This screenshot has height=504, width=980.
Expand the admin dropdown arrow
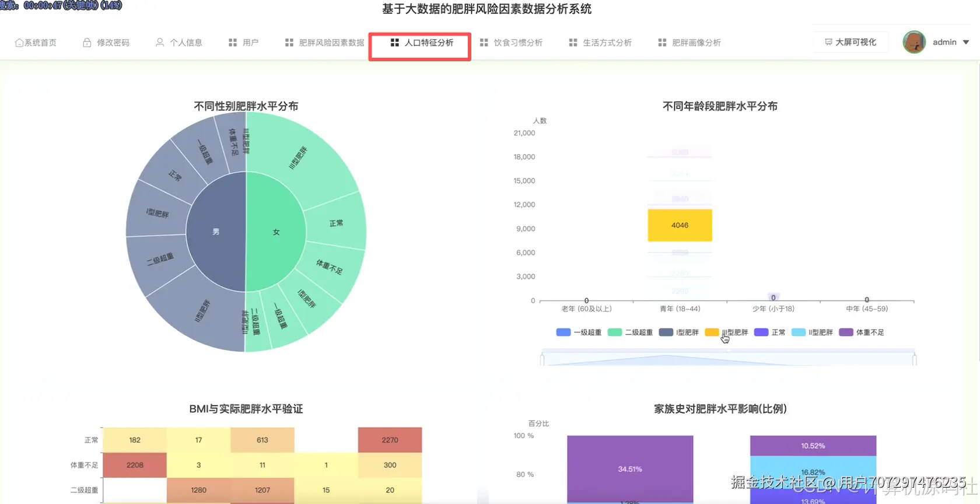[x=966, y=42]
